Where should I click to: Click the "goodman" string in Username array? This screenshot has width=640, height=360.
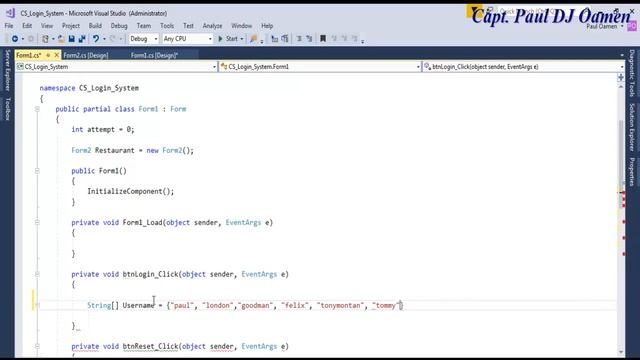click(x=256, y=305)
